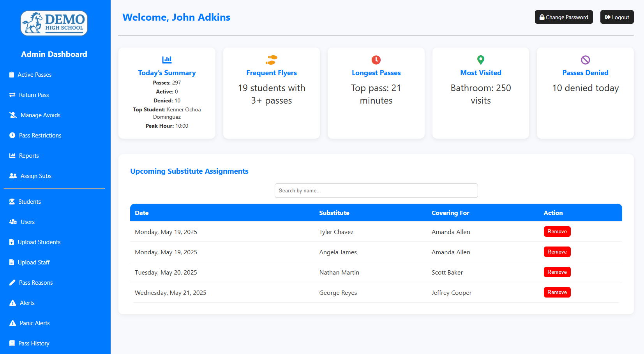Navigate to Pass Restrictions

tap(40, 135)
